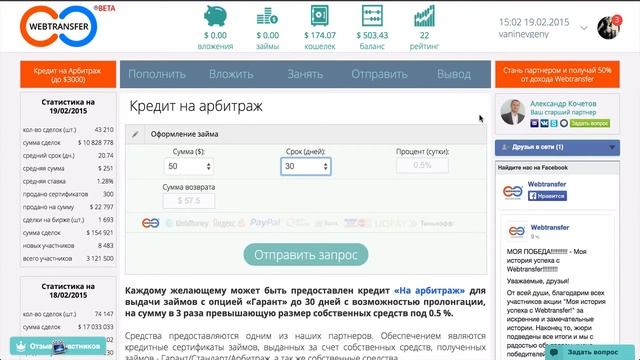Adjust the Сумма ($) stepper arrows

click(x=209, y=167)
